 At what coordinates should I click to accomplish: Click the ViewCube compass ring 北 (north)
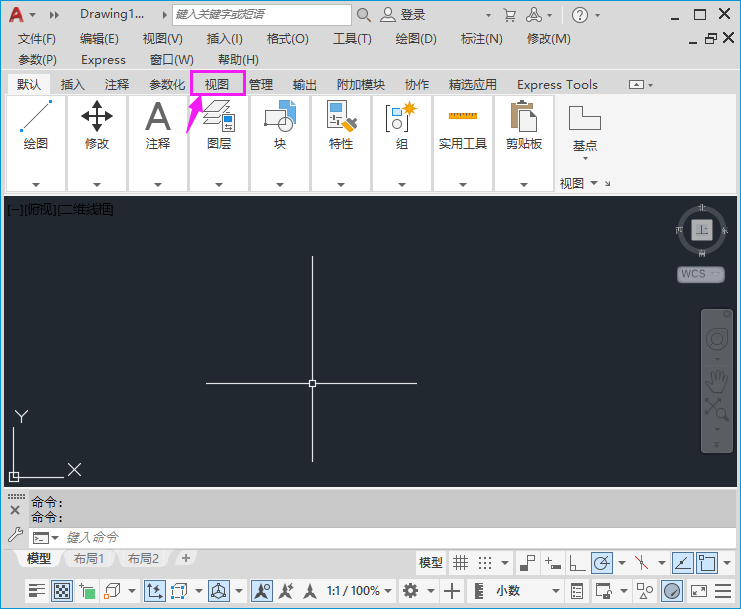click(x=702, y=208)
